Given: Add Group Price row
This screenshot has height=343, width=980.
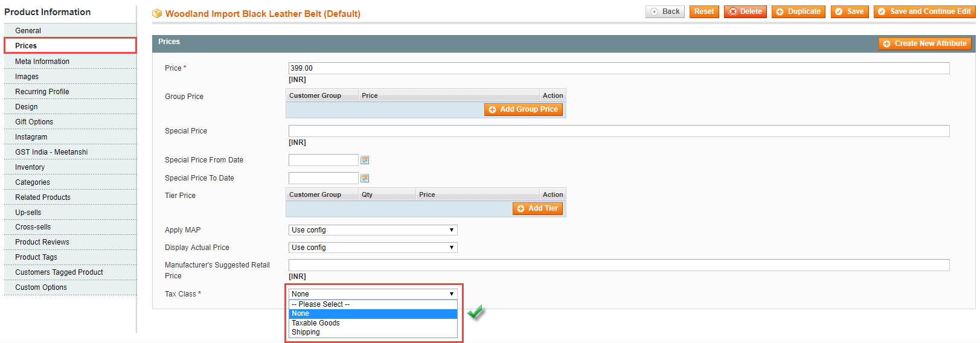Looking at the screenshot, I should click(524, 109).
